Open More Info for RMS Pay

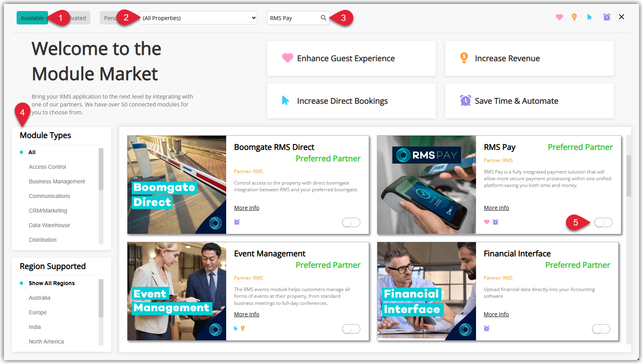tap(497, 208)
